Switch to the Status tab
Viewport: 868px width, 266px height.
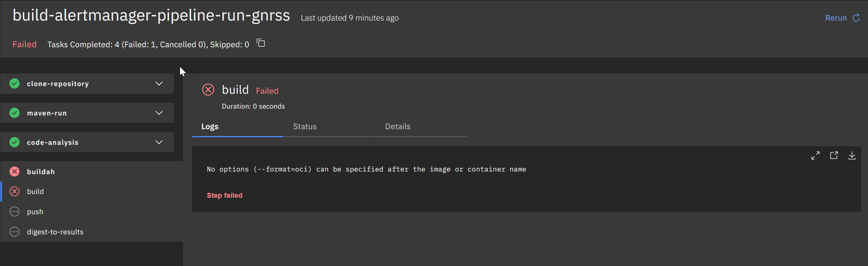(304, 126)
